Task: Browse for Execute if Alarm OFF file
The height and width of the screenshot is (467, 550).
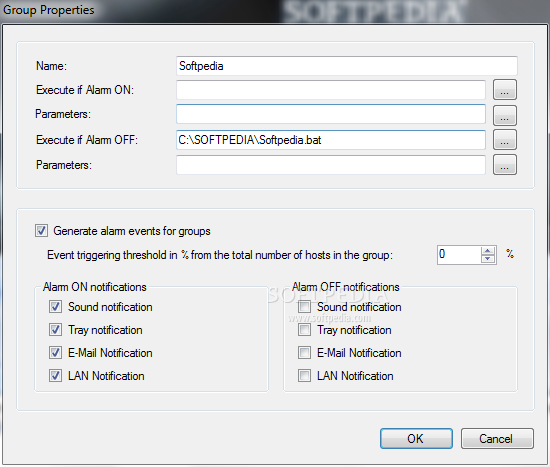Action: pyautogui.click(x=505, y=140)
